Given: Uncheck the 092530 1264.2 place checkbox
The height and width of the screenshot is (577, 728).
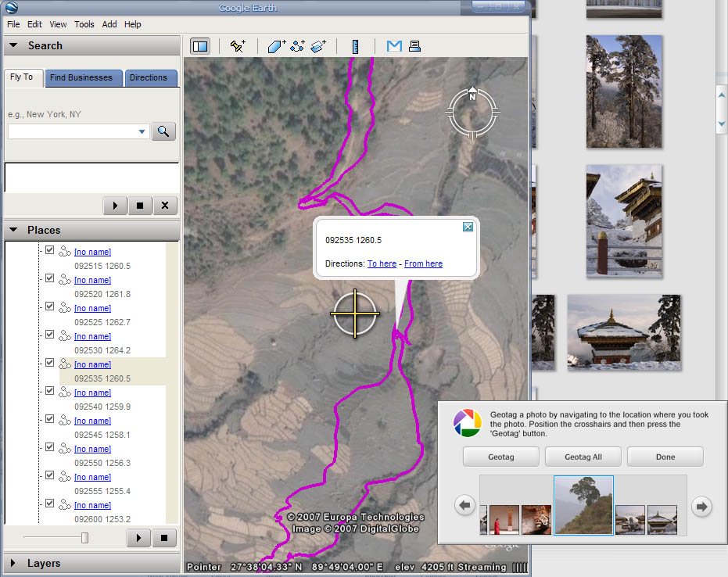Looking at the screenshot, I should coord(50,335).
